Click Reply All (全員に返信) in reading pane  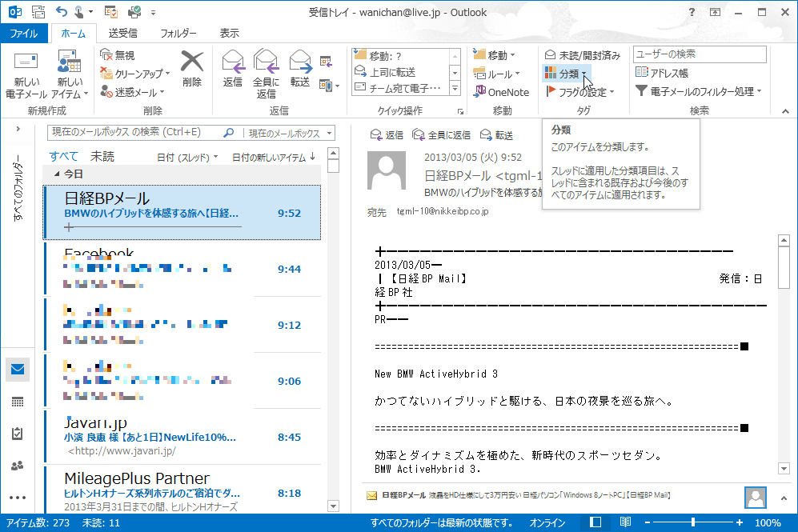441,134
